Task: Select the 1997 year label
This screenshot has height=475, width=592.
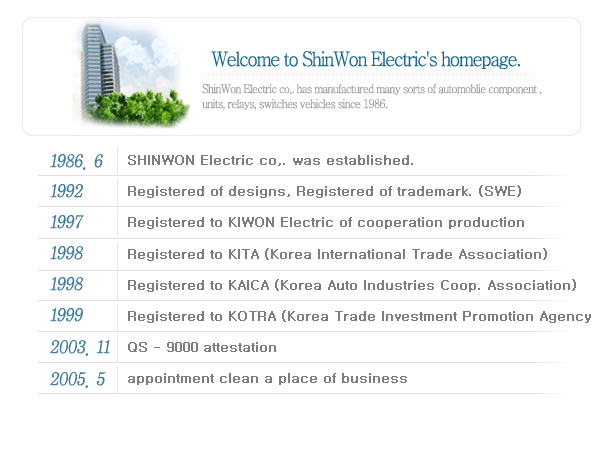Action: pos(67,222)
